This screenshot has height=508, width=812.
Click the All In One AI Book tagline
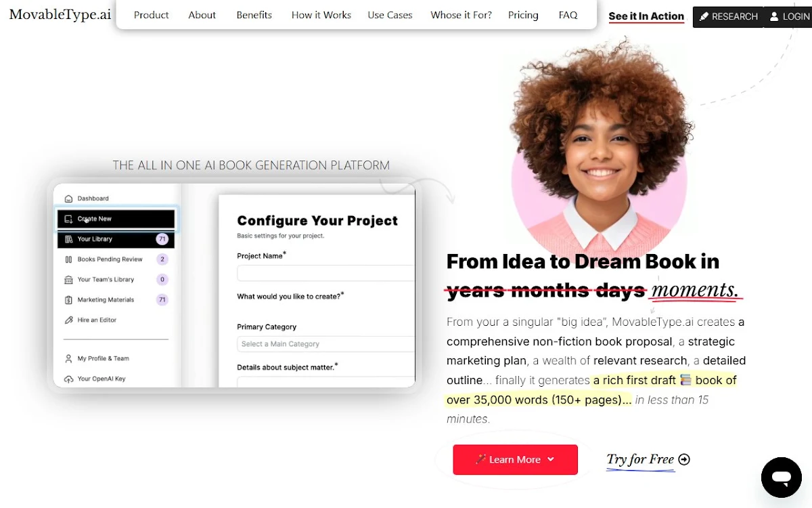click(x=251, y=165)
